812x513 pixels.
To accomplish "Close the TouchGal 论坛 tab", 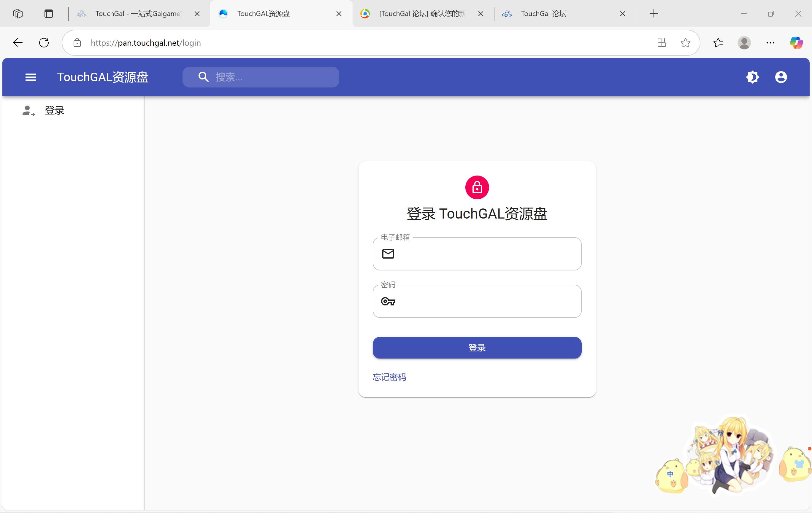I will [x=622, y=14].
